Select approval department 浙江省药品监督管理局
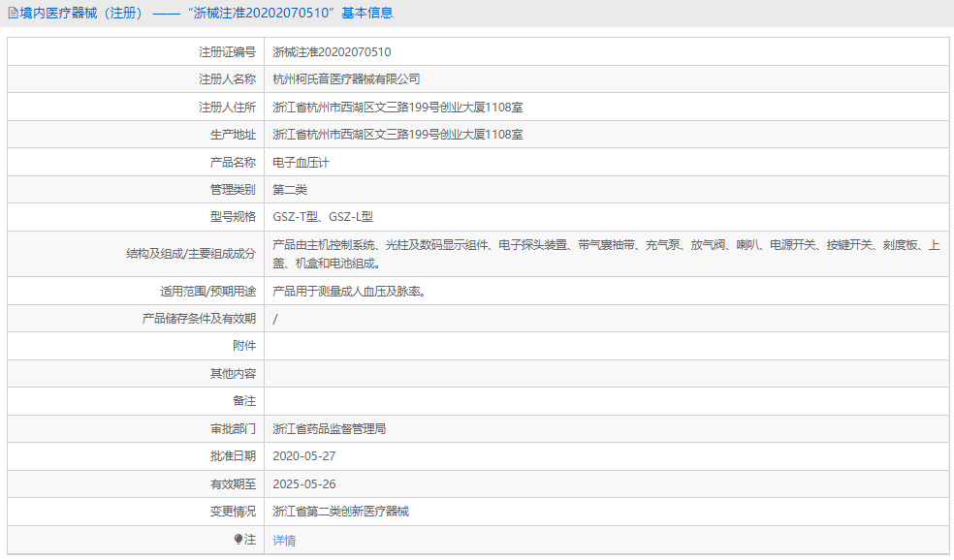 point(330,428)
